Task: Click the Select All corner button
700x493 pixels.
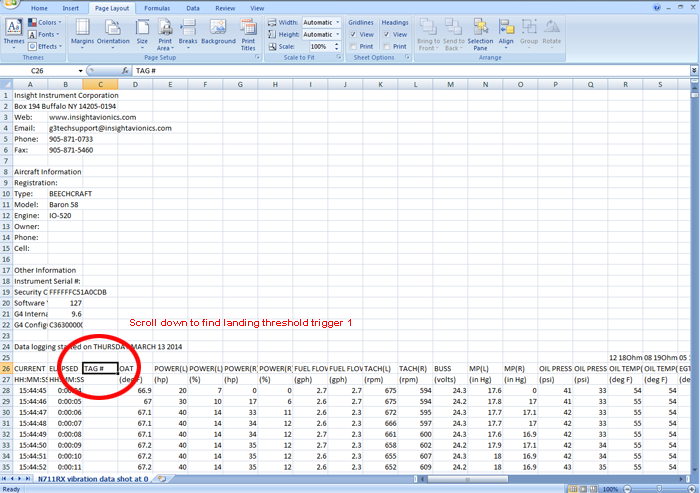Action: click(x=6, y=84)
